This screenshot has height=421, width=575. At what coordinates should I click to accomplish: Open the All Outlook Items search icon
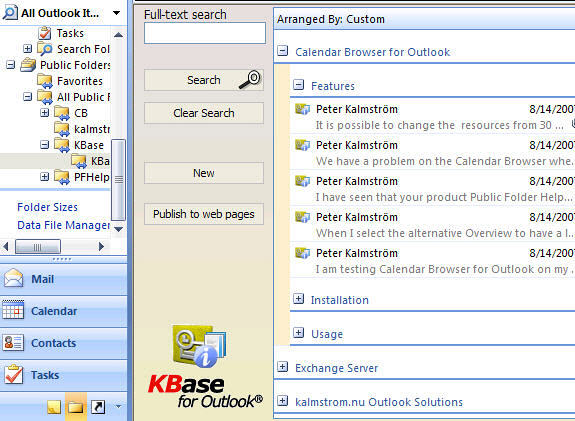(10, 13)
